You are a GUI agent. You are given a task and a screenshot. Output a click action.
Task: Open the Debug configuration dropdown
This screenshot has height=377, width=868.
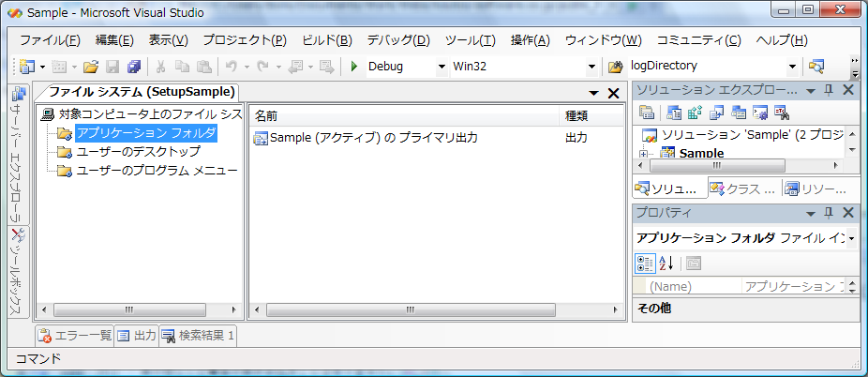(x=441, y=67)
